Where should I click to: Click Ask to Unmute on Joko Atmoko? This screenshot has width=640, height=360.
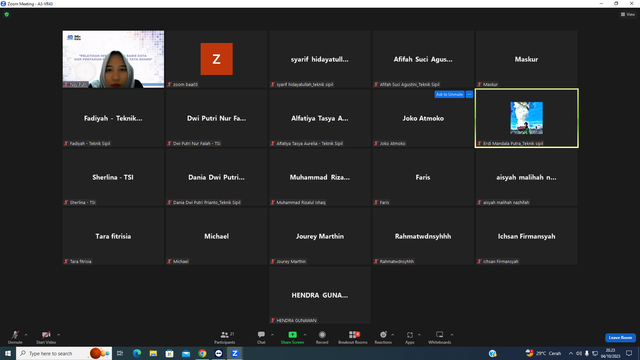pos(449,94)
